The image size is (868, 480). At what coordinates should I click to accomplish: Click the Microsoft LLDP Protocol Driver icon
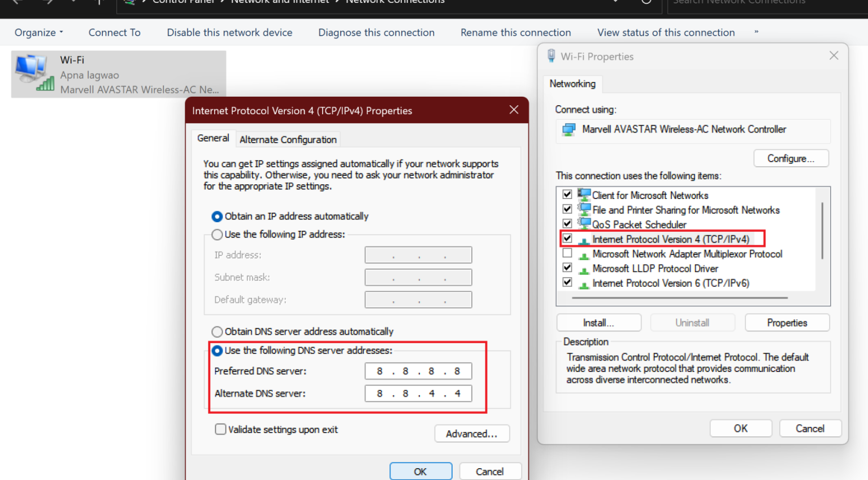[x=584, y=270]
